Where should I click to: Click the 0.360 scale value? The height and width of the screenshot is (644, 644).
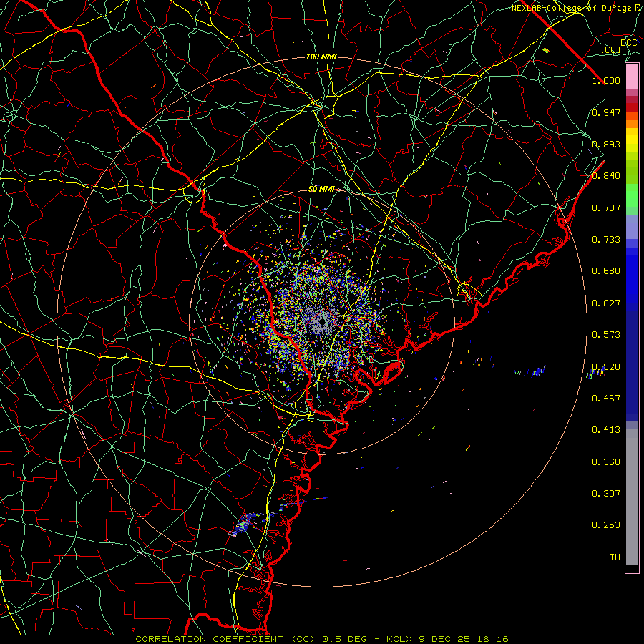[x=606, y=462]
